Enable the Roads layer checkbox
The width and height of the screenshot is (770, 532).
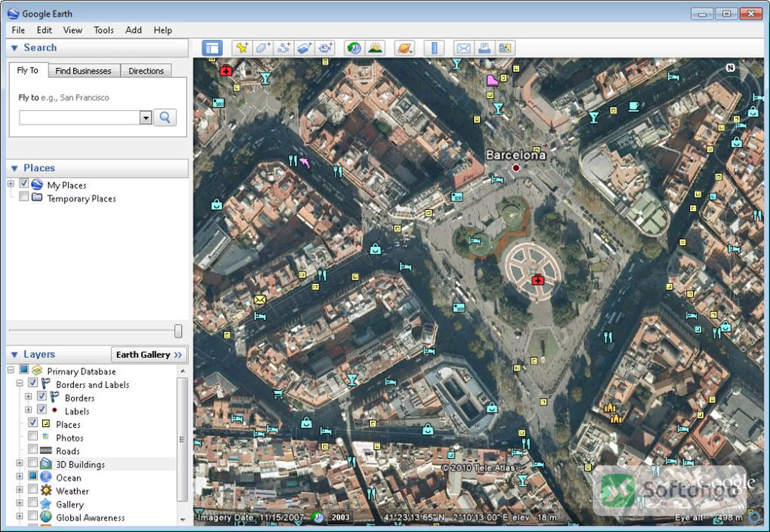(x=33, y=449)
